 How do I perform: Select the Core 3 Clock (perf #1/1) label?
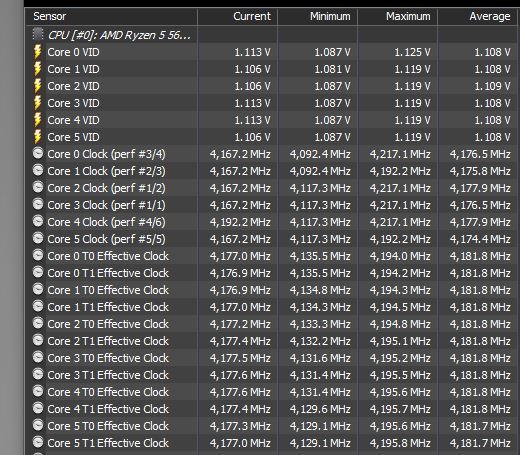[106, 205]
